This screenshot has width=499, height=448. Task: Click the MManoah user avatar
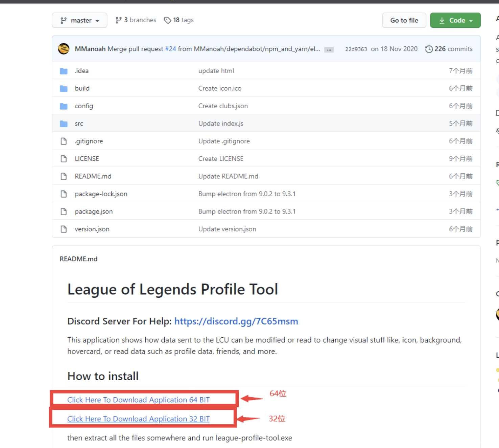(64, 49)
